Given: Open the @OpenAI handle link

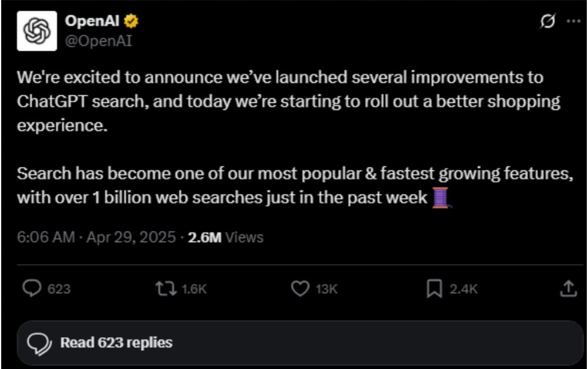Looking at the screenshot, I should 98,41.
